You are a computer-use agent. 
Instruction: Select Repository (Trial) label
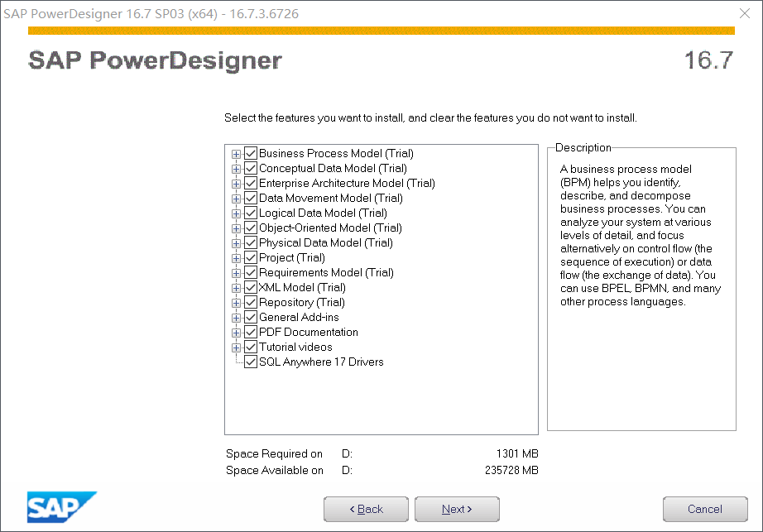302,303
